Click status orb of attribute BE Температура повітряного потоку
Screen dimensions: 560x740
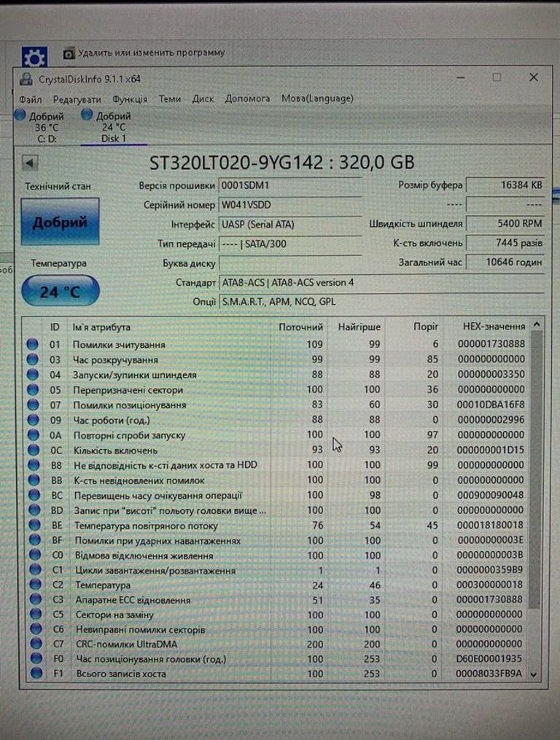(34, 525)
